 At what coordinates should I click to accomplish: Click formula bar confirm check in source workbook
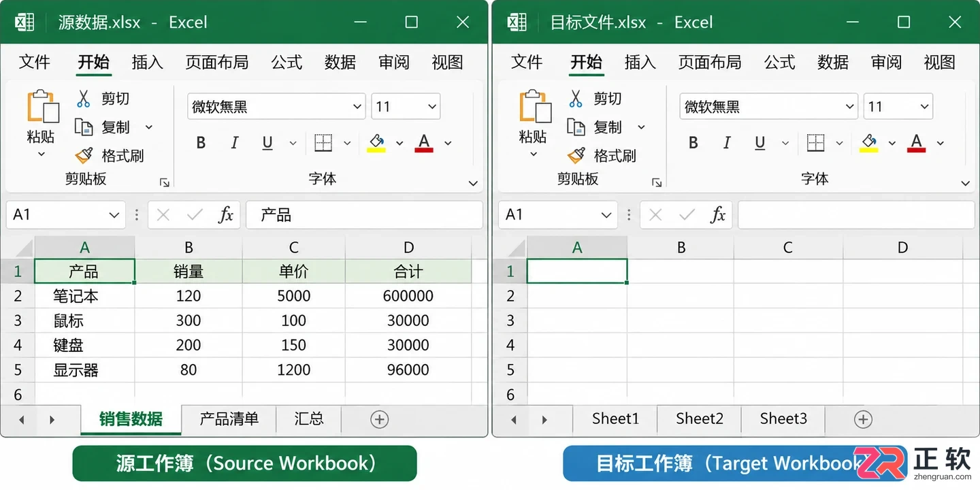coord(195,215)
